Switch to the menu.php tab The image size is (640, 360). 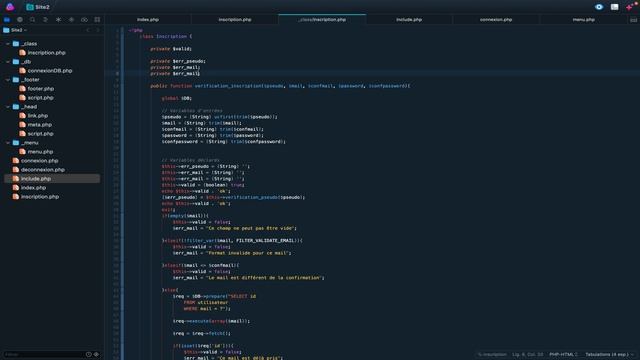(x=583, y=20)
